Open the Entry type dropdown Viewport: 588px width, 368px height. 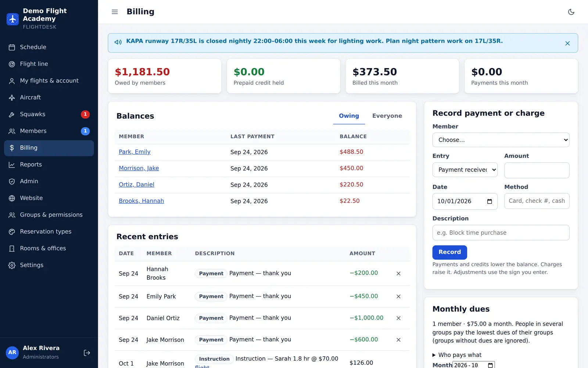(465, 170)
